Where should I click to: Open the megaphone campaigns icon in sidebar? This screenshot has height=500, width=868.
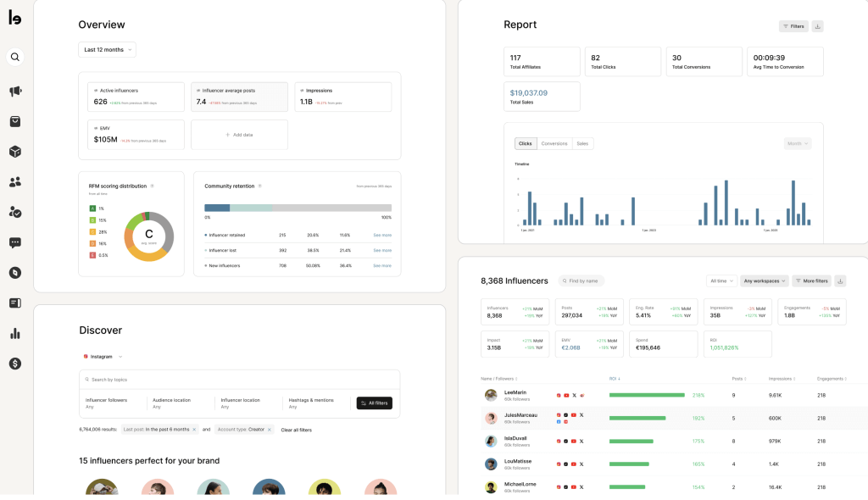pyautogui.click(x=15, y=92)
